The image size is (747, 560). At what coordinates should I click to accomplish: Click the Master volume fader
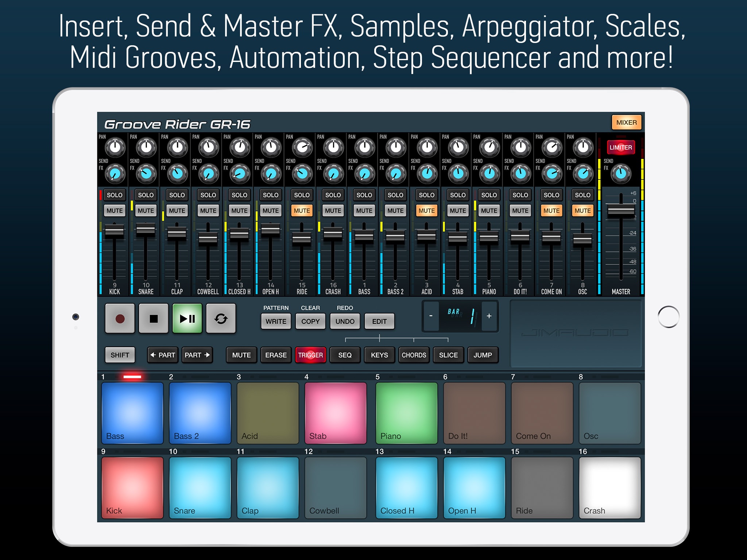pyautogui.click(x=621, y=211)
